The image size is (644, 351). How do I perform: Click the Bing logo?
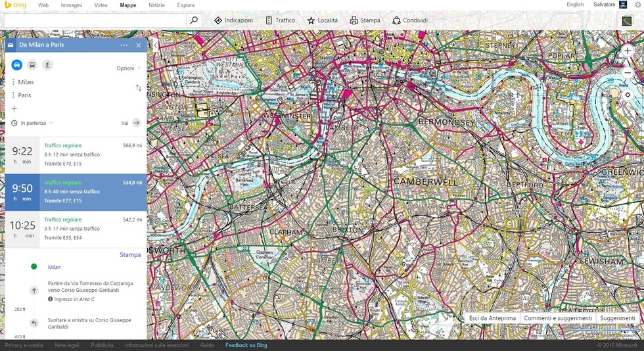click(16, 5)
